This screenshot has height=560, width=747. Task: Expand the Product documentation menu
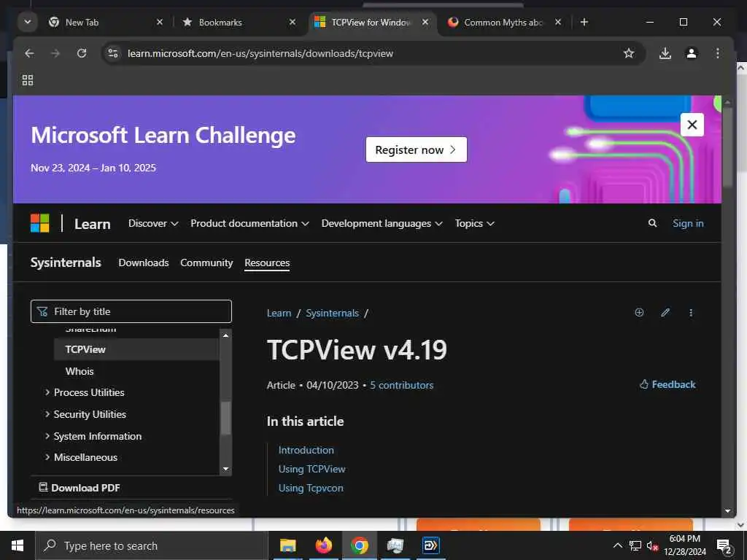click(249, 223)
